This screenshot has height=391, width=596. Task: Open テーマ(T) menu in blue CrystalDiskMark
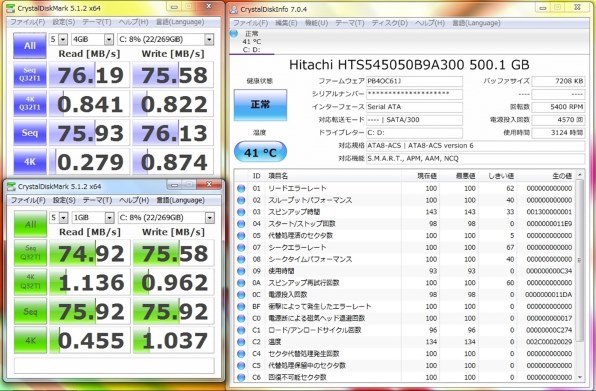point(97,22)
